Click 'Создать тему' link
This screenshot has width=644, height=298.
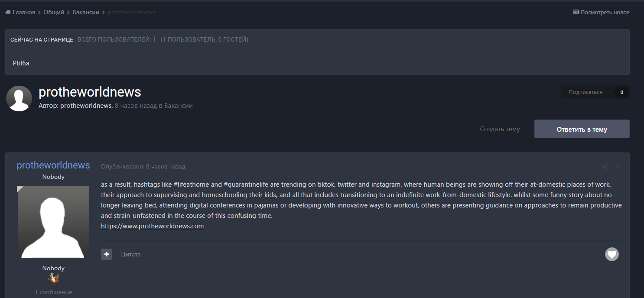coord(500,129)
